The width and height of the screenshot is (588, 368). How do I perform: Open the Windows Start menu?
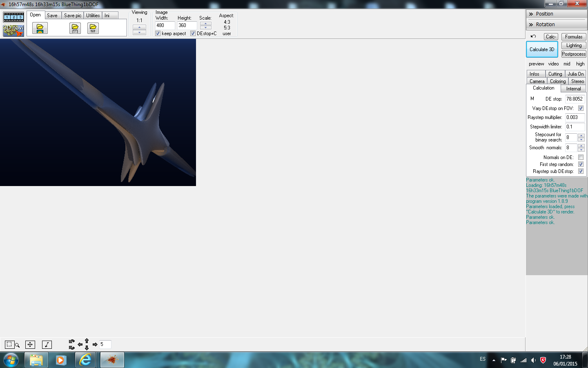(11, 360)
